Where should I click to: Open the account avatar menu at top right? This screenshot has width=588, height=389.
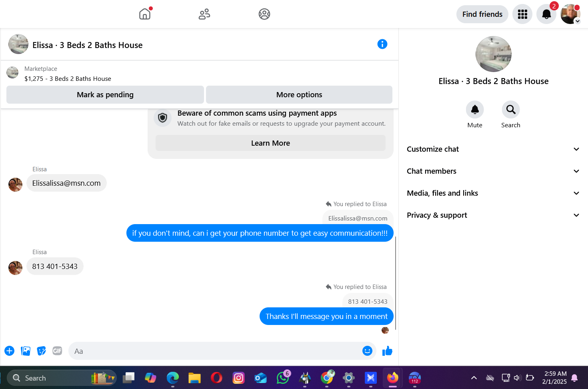tap(570, 14)
